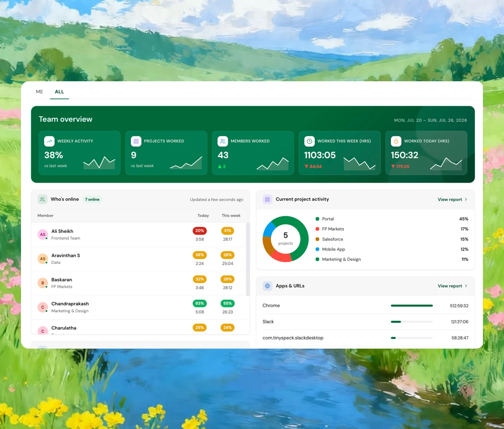The height and width of the screenshot is (429, 504).
Task: Switch to the ME tab
Action: [x=39, y=92]
